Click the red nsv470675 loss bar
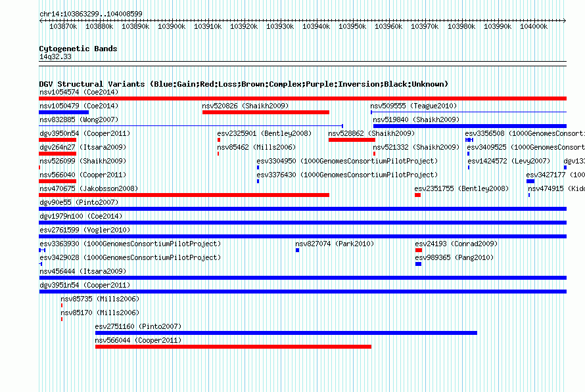Image resolution: width=585 pixels, height=392 pixels. click(184, 195)
